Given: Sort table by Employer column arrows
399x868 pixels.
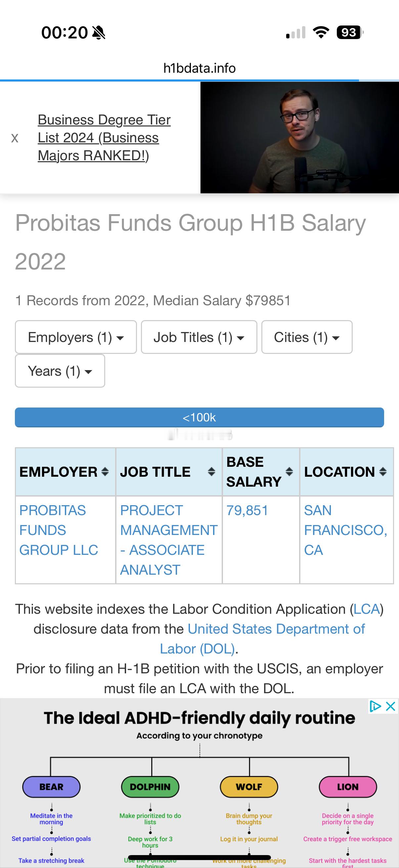Looking at the screenshot, I should pyautogui.click(x=105, y=472).
